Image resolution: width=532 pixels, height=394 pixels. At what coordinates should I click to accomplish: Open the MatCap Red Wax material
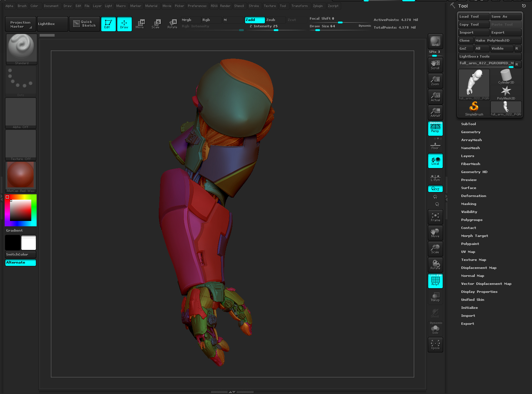[21, 177]
